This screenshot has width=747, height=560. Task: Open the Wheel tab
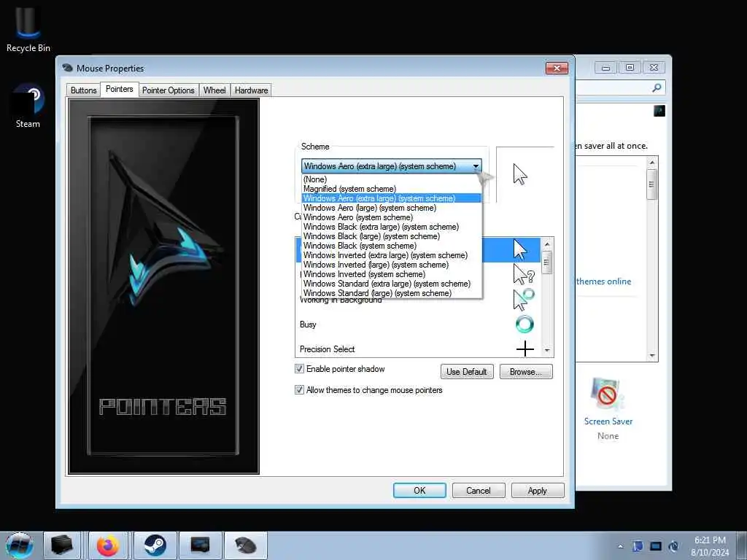tap(214, 90)
